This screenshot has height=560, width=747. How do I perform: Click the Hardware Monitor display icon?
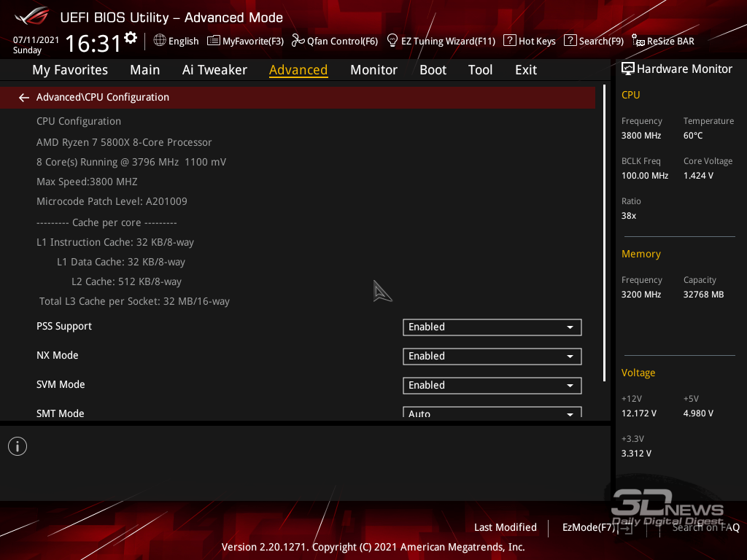[x=628, y=69]
